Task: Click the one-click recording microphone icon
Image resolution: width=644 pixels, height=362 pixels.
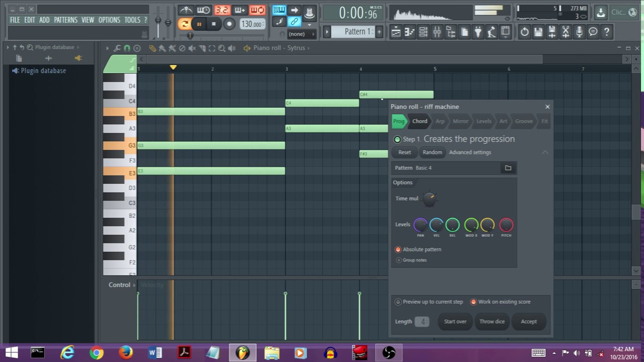Action: pyautogui.click(x=580, y=32)
